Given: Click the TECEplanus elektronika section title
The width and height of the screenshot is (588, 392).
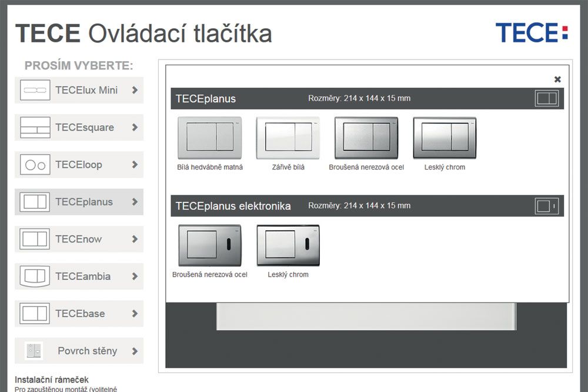Looking at the screenshot, I should pos(233,206).
